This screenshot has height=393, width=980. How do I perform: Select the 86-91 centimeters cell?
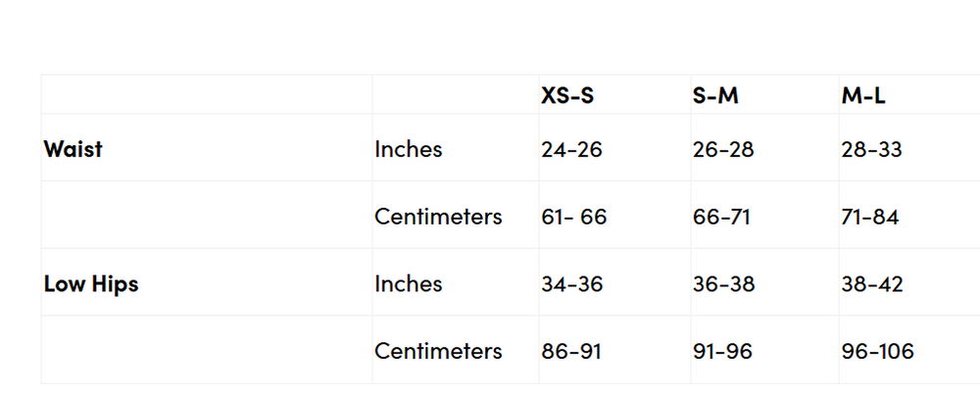pos(569,351)
